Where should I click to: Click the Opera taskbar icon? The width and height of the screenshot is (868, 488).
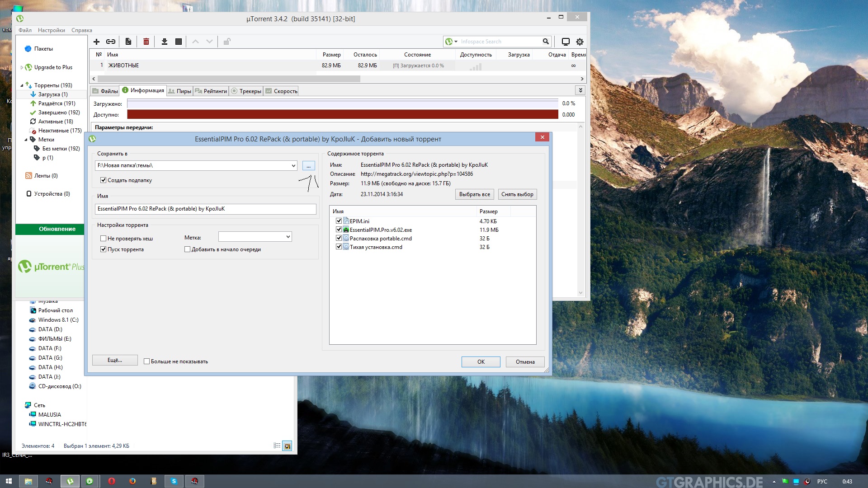pos(112,481)
